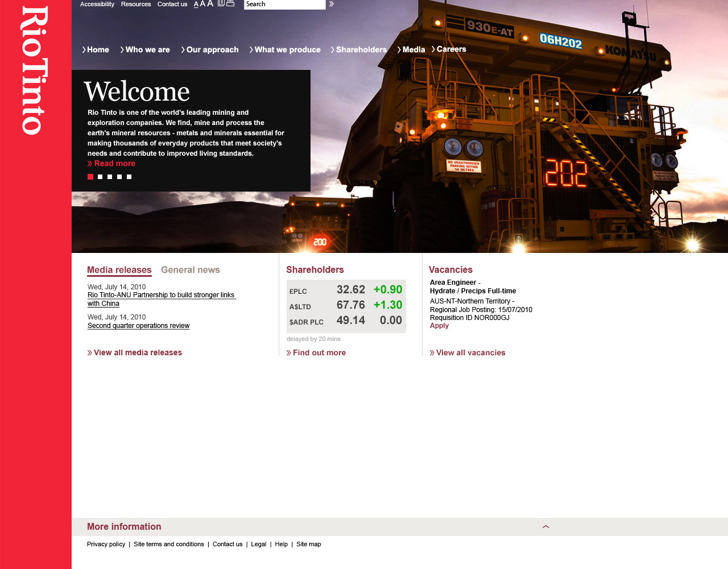Click the Welcome heading
This screenshot has width=728, height=569.
(x=137, y=92)
